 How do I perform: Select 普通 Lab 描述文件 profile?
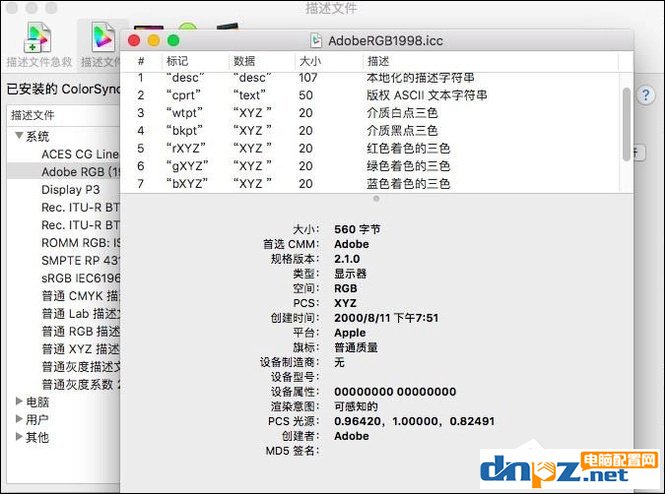81,313
